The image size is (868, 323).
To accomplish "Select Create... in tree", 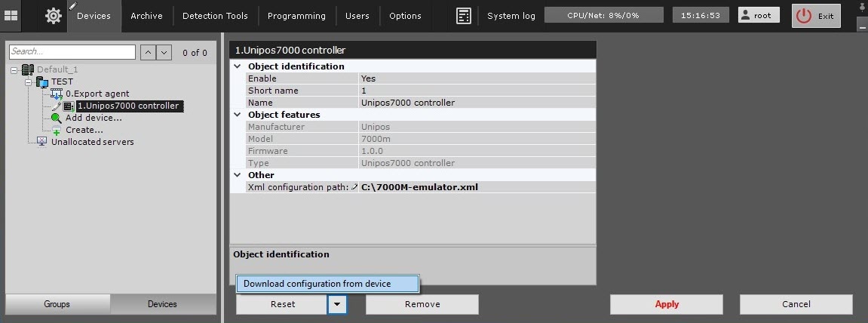I will 84,131.
